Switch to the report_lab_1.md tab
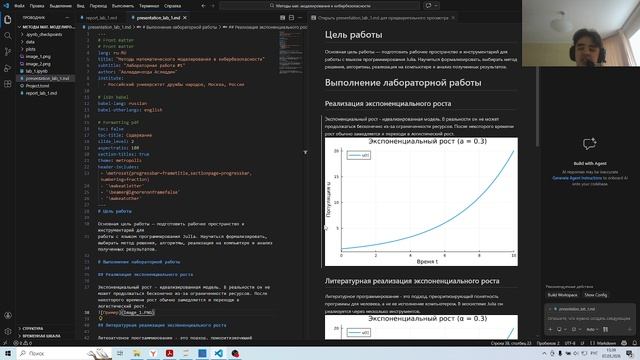 [x=101, y=18]
